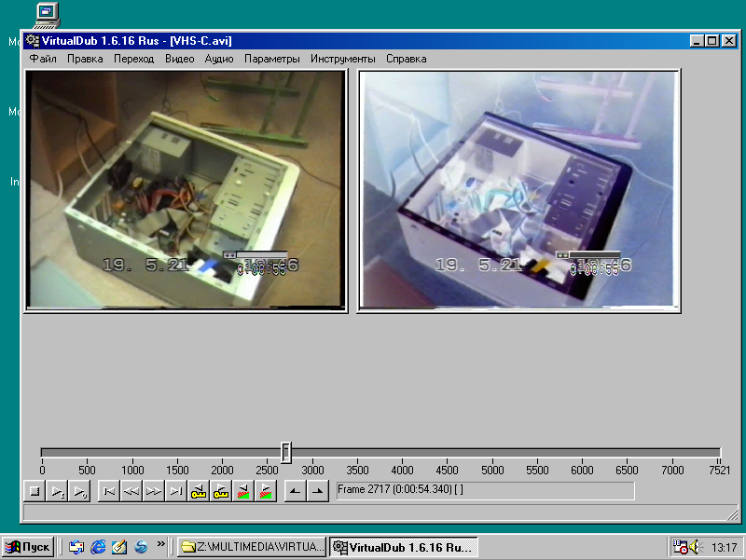746x560 pixels.
Task: Jump to the start of the video
Action: [109, 491]
